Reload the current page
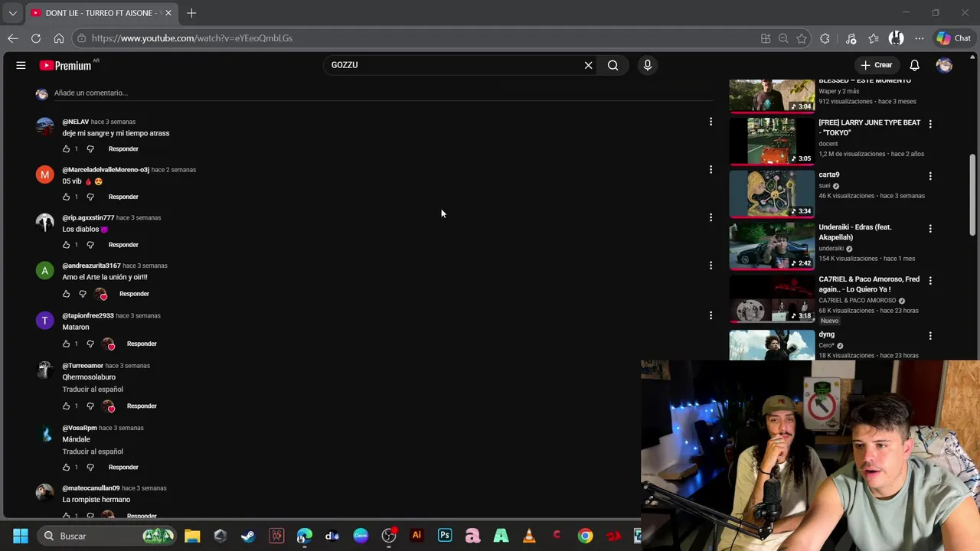The image size is (980, 551). [x=36, y=38]
